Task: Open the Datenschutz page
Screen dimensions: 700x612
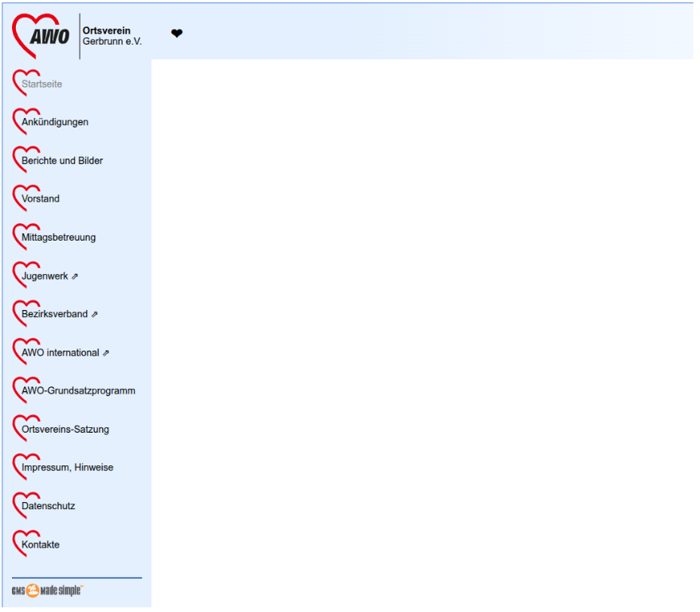Action: [x=48, y=506]
